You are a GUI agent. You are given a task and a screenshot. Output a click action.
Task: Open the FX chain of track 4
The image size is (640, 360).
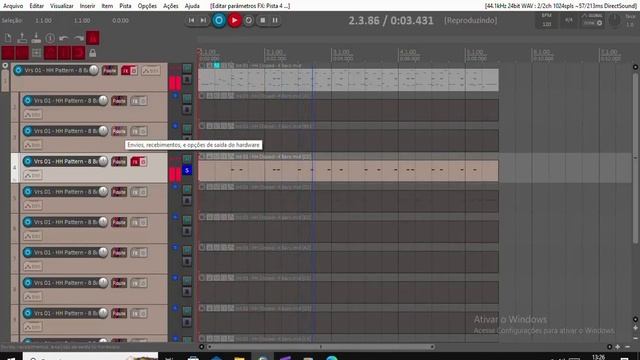point(135,162)
